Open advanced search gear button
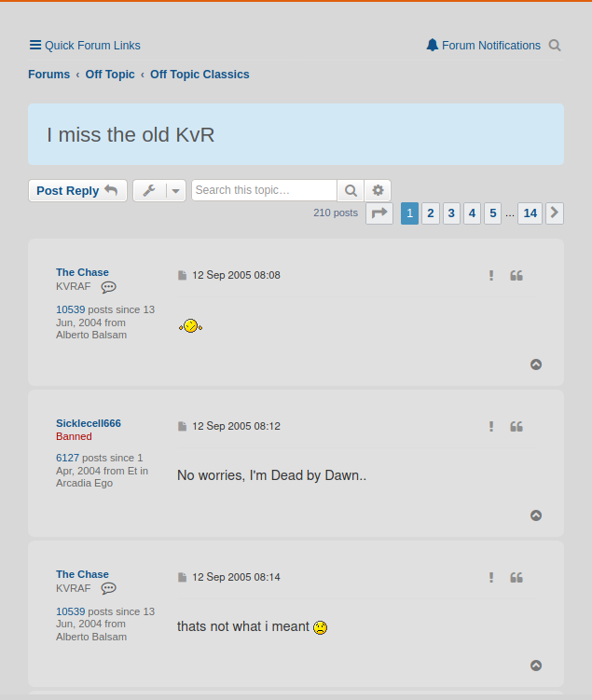 pos(378,190)
